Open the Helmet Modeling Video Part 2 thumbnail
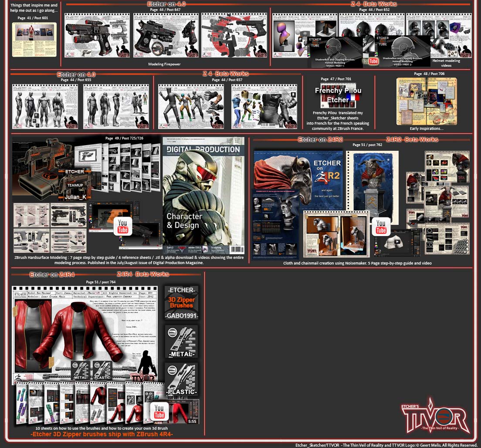 click(403, 51)
